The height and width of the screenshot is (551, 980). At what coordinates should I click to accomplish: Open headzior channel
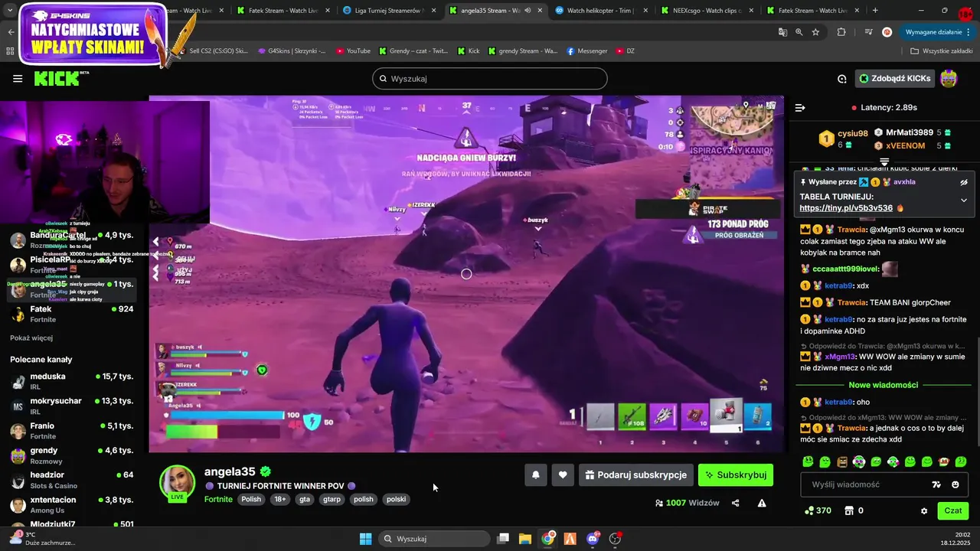tap(73, 480)
